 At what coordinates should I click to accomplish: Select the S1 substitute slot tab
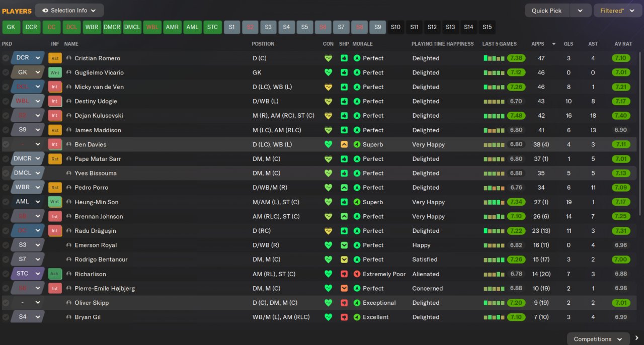click(x=231, y=27)
